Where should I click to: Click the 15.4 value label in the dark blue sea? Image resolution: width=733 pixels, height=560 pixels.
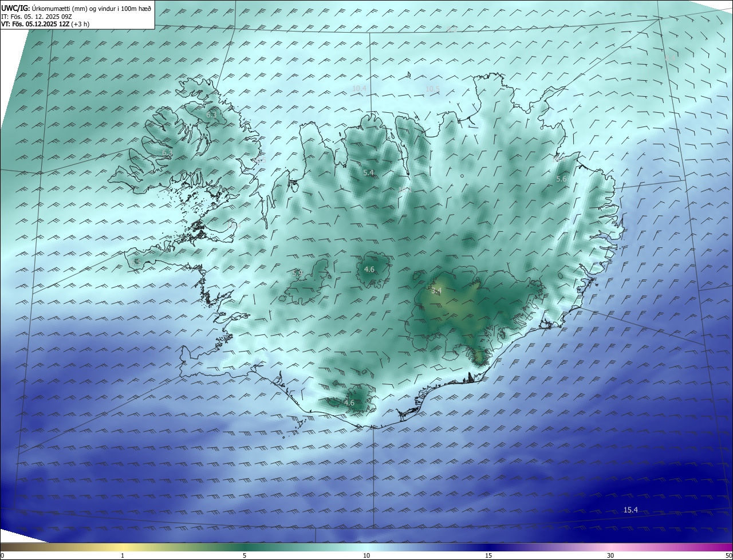click(x=630, y=510)
